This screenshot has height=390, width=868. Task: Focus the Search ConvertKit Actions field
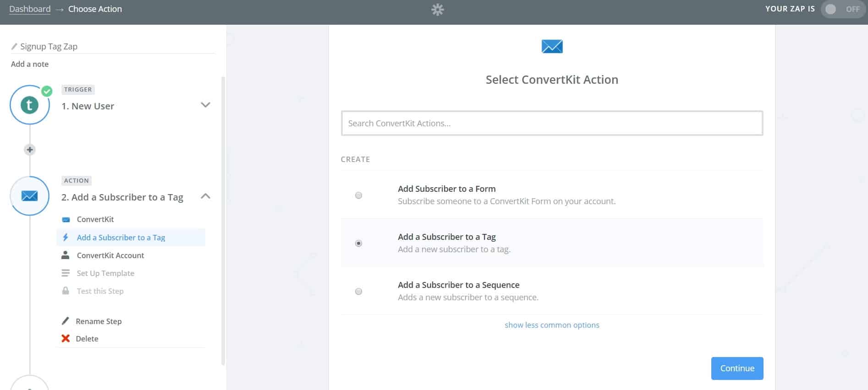tap(552, 123)
